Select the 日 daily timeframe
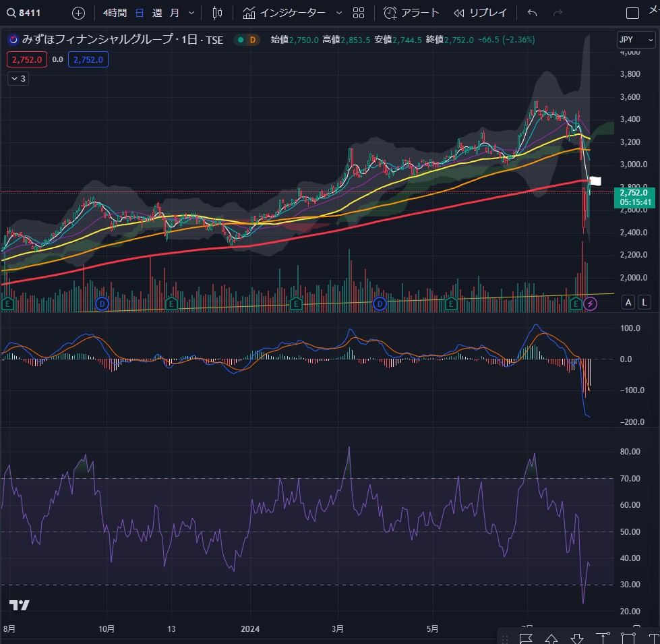This screenshot has width=660, height=644. click(x=140, y=13)
